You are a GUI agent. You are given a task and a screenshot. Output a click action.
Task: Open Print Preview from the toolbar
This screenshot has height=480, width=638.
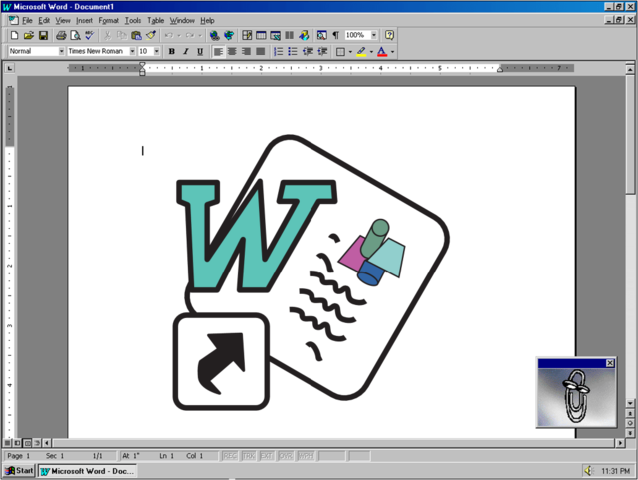pyautogui.click(x=75, y=35)
